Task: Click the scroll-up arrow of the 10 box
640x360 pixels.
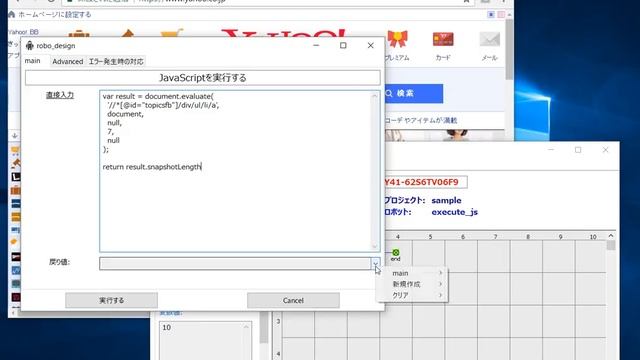Action: [246, 327]
